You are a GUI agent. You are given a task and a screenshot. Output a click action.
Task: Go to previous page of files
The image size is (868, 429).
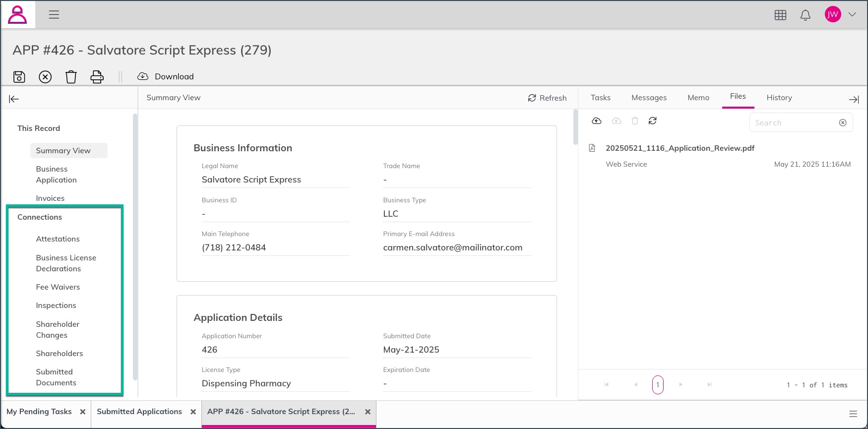tap(635, 385)
